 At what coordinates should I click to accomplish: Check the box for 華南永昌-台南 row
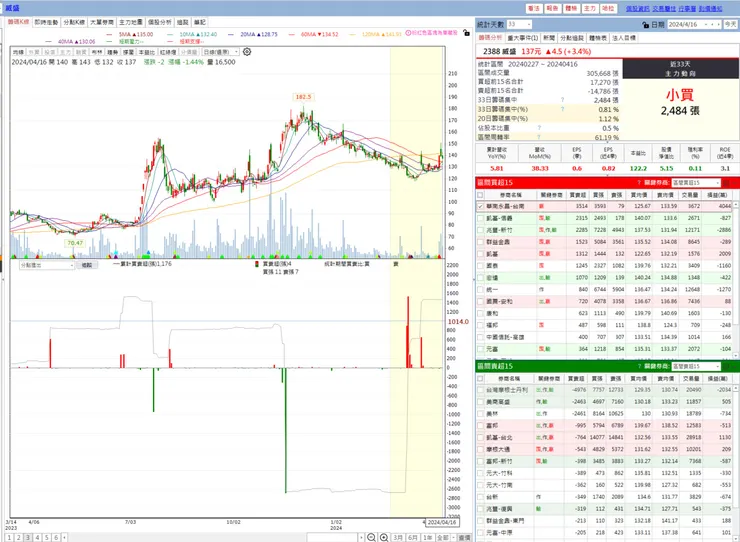480,206
